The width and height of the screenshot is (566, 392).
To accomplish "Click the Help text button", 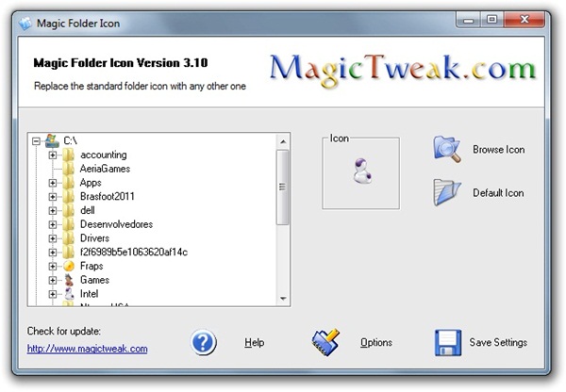I will pos(254,342).
